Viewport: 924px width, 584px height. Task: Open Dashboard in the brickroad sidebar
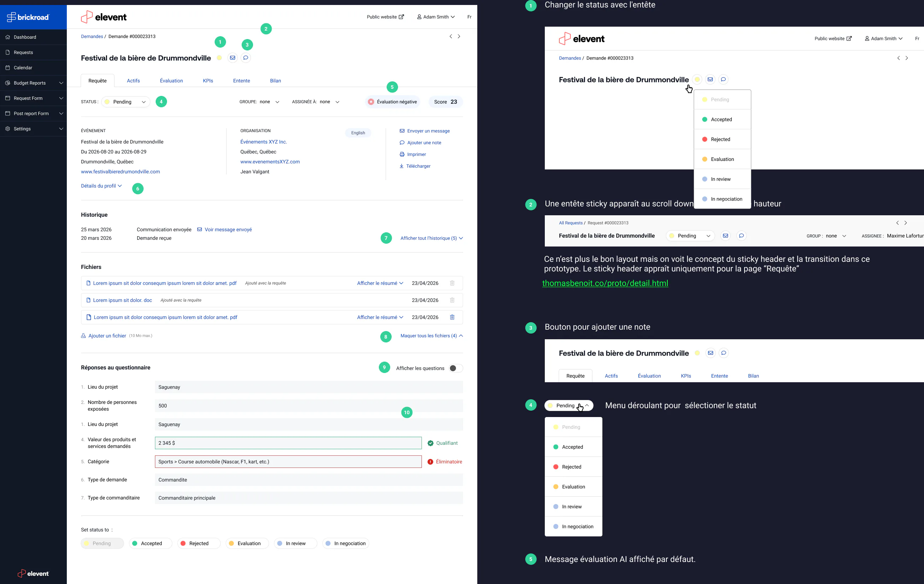pos(25,37)
